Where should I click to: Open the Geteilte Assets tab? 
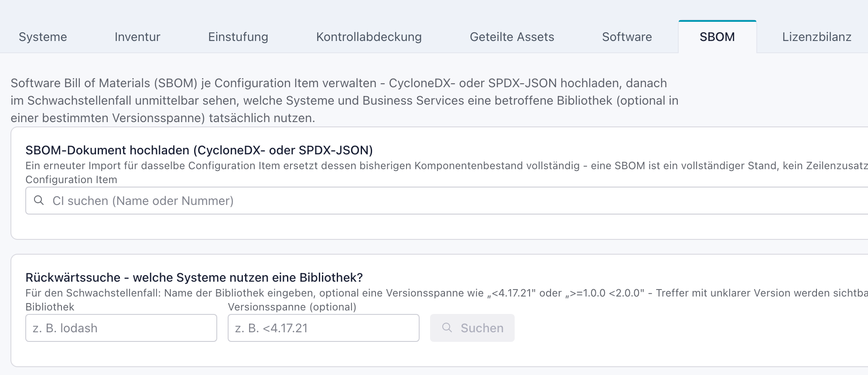(512, 37)
